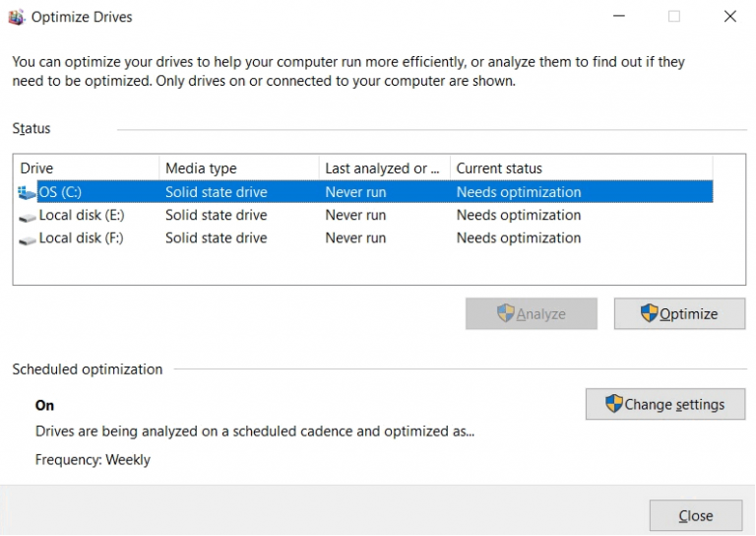Click the Optimize Drives title bar icon
Viewport: 756px width, 536px height.
coord(16,17)
